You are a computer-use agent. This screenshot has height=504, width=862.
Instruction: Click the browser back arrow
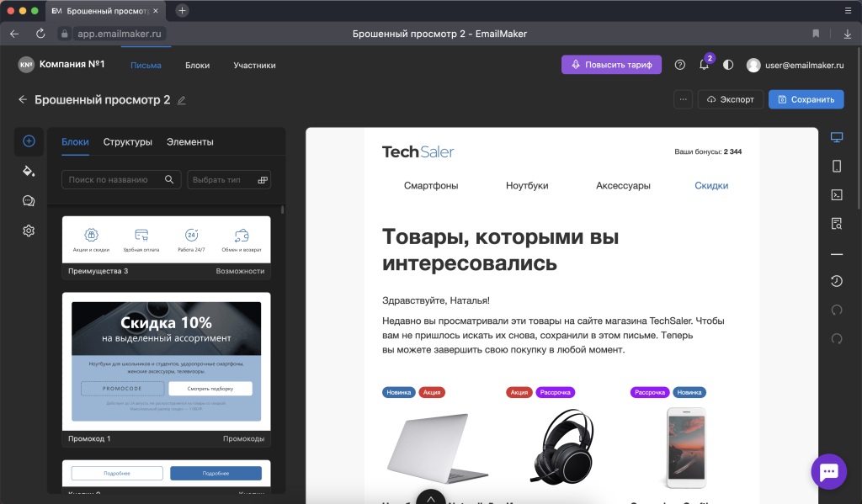[14, 34]
